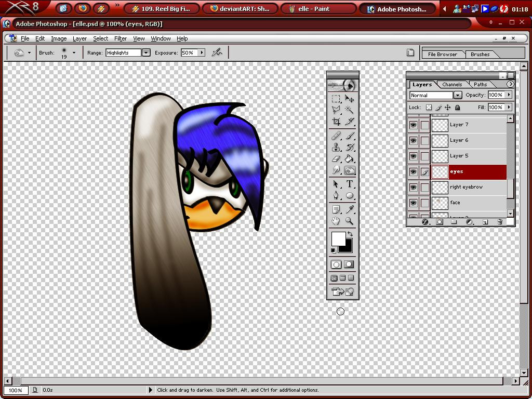This screenshot has width=532, height=399.
Task: Choose the Notes tool
Action: pos(336,210)
